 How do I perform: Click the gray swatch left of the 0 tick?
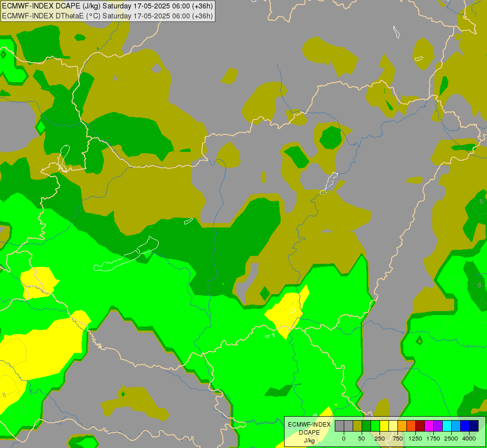(x=339, y=426)
